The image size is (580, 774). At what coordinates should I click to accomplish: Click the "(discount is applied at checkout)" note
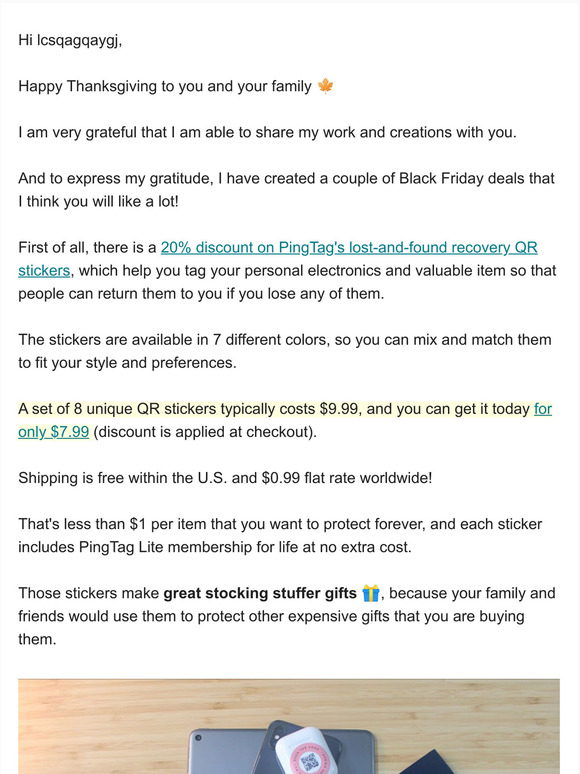coord(205,432)
